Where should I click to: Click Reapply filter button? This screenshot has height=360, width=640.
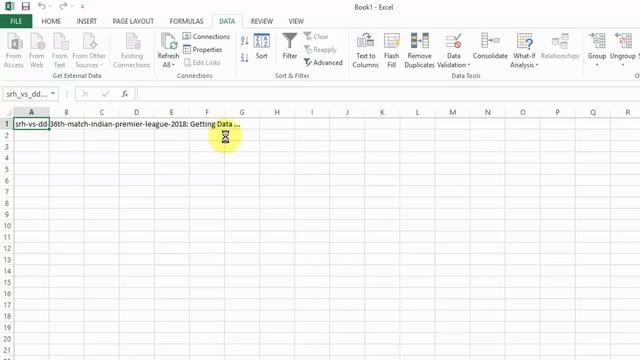320,49
